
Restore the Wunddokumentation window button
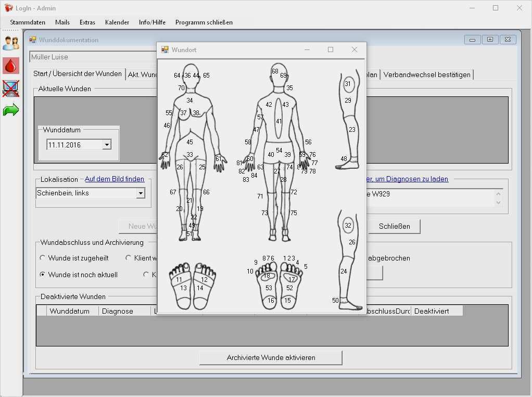point(490,40)
